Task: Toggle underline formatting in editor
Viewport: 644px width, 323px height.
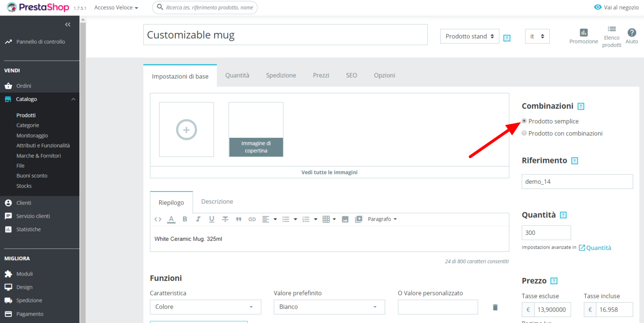Action: (212, 219)
